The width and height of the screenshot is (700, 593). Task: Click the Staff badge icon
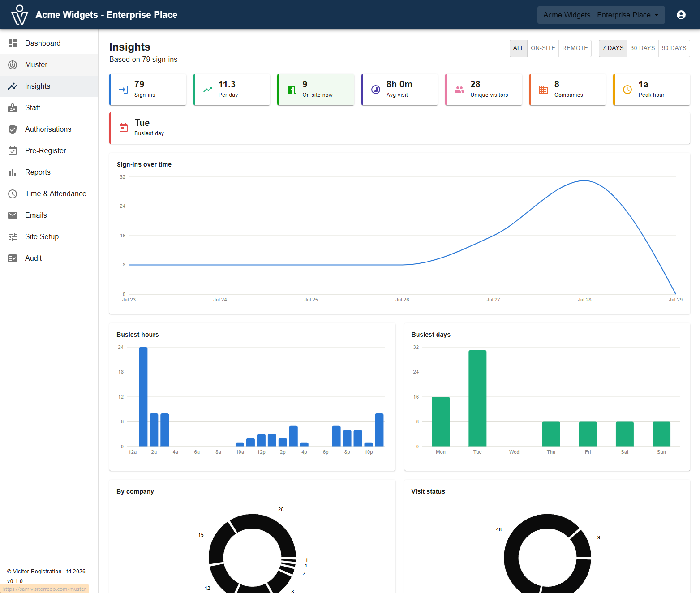[13, 108]
